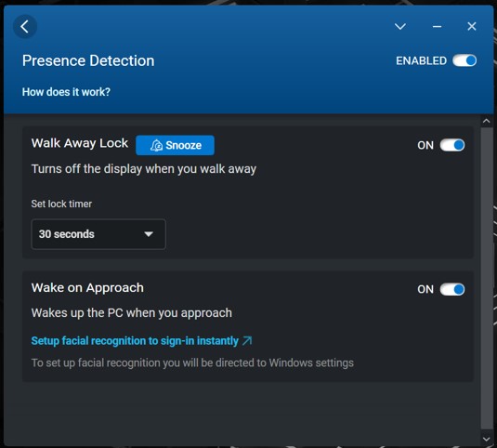Click the scrollbar up arrow

[486, 121]
